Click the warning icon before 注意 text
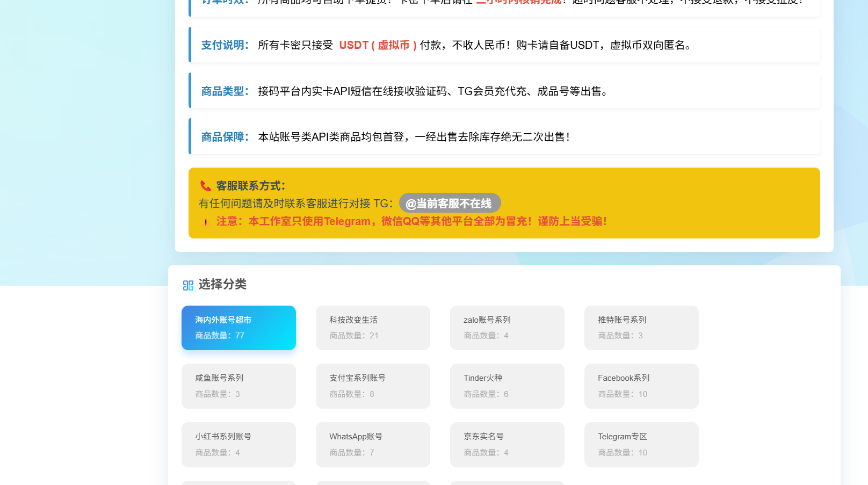 205,222
